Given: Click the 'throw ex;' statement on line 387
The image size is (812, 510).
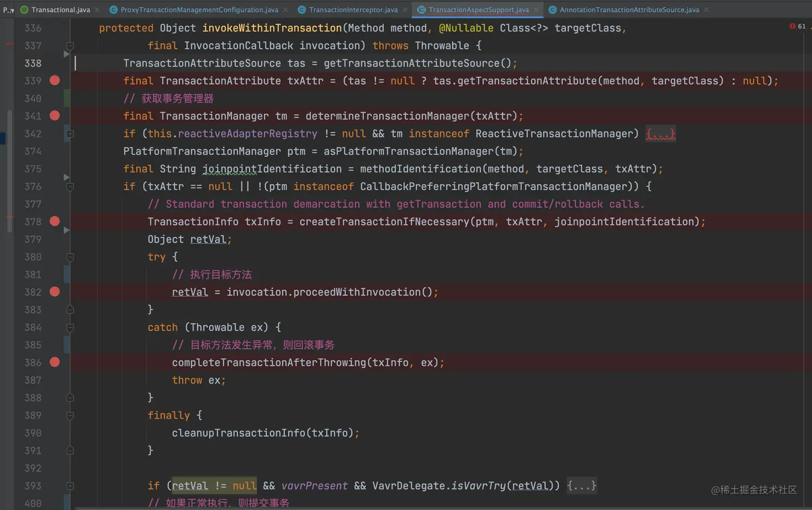Looking at the screenshot, I should 199,380.
